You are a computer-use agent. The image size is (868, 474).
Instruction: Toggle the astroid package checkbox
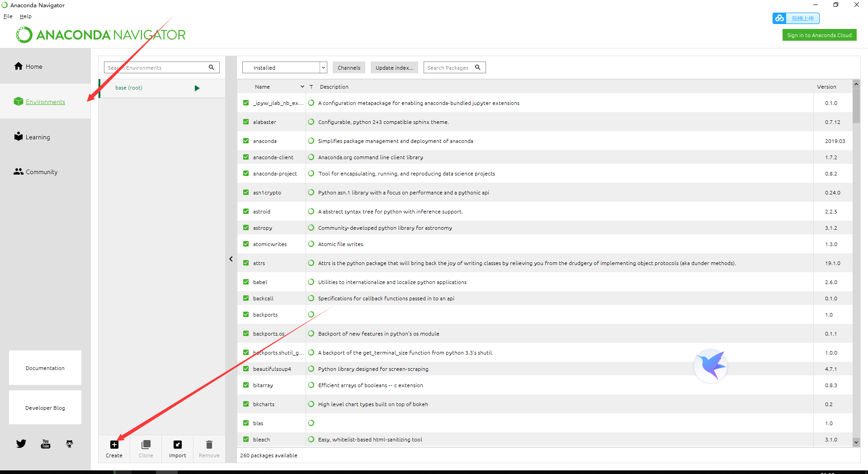[246, 211]
